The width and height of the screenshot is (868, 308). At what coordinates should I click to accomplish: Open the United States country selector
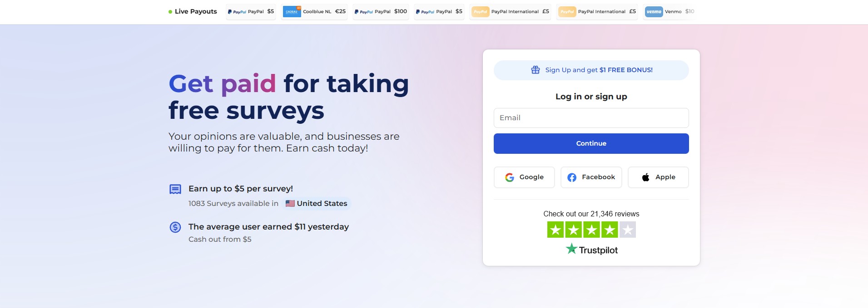click(x=317, y=204)
